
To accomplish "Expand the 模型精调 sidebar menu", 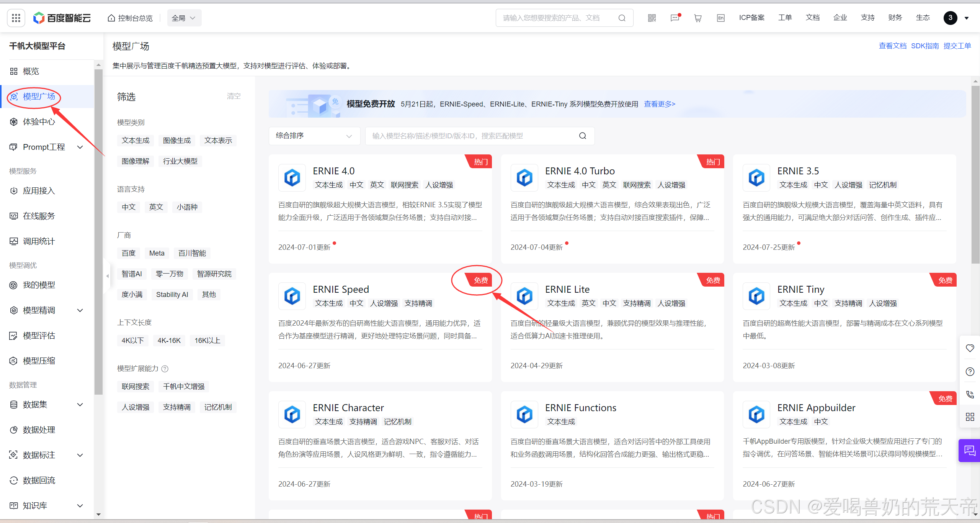I will (x=80, y=310).
